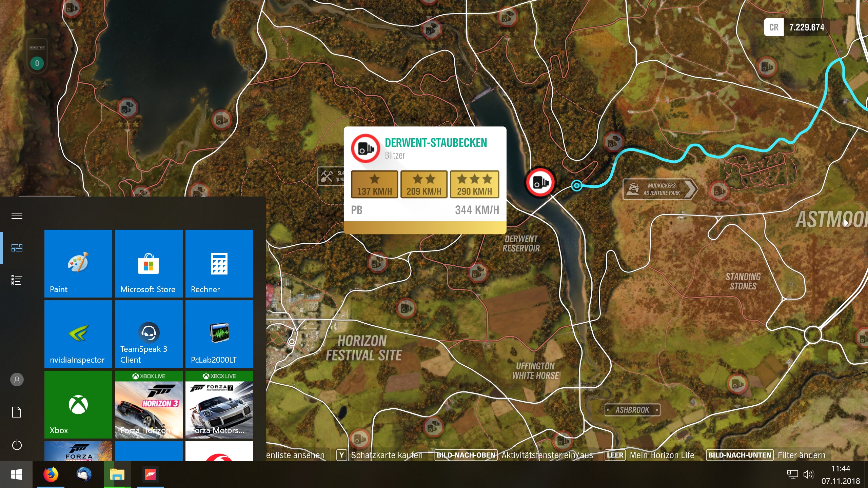Screen dimensions: 868x488
Task: Open the power options button
Action: tap(17, 445)
